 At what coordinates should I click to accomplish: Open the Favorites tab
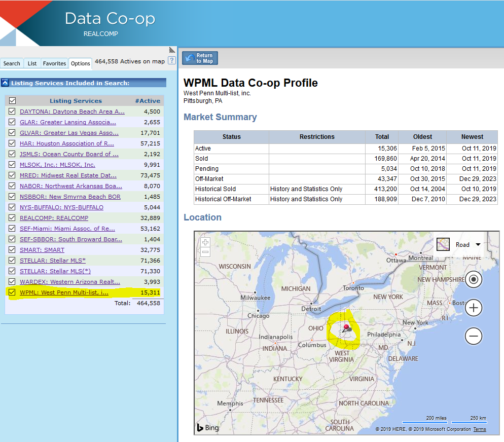[x=54, y=63]
